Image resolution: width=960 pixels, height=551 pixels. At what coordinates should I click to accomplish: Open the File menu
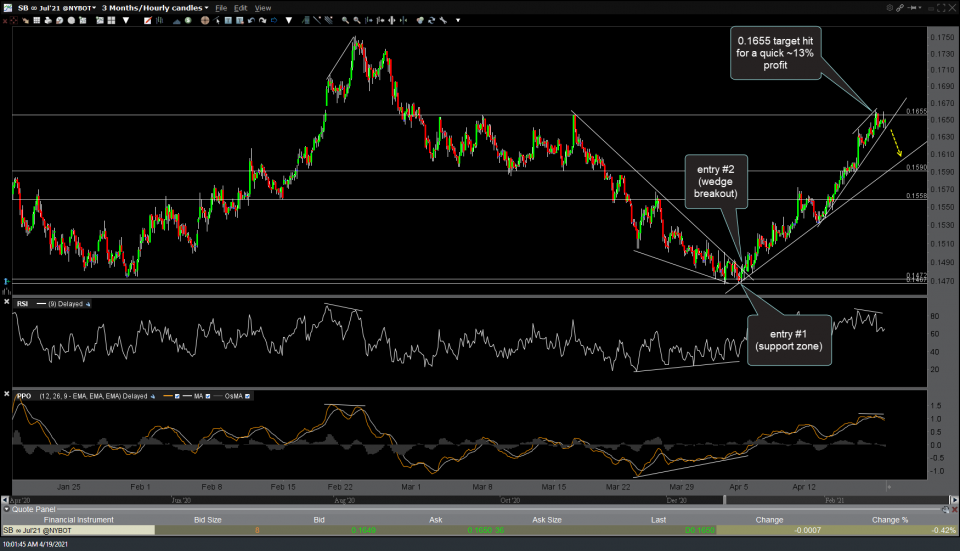[221, 8]
